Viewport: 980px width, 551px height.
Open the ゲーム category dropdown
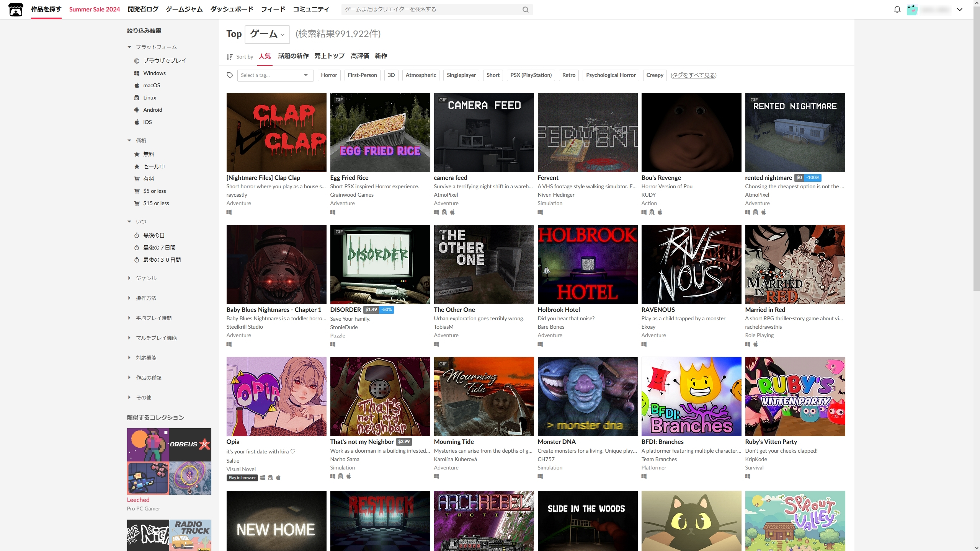tap(267, 34)
